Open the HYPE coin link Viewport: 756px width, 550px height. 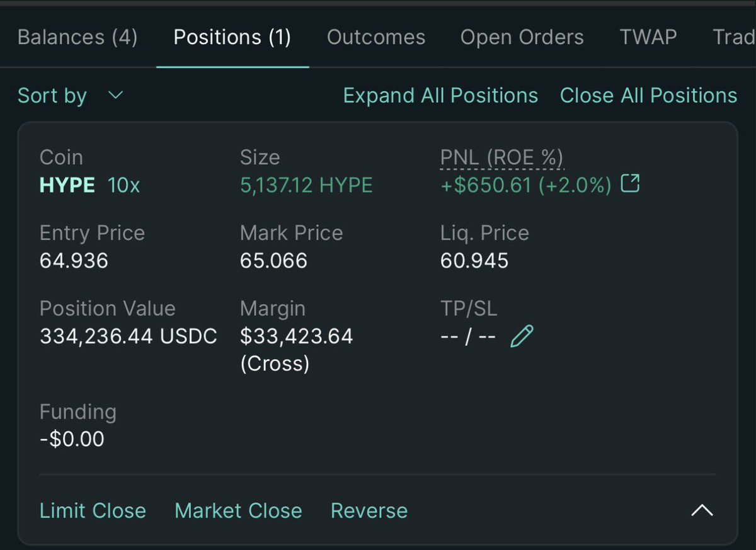pos(67,185)
